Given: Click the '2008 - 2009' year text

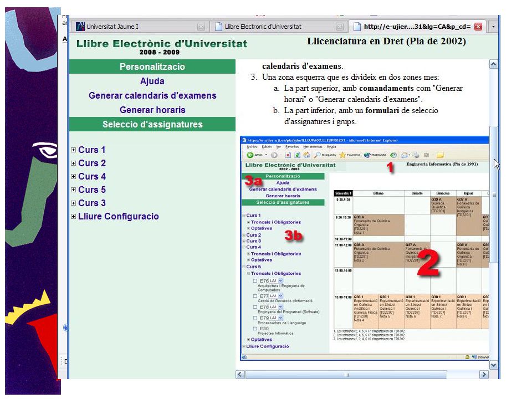Looking at the screenshot, I should click(x=159, y=52).
